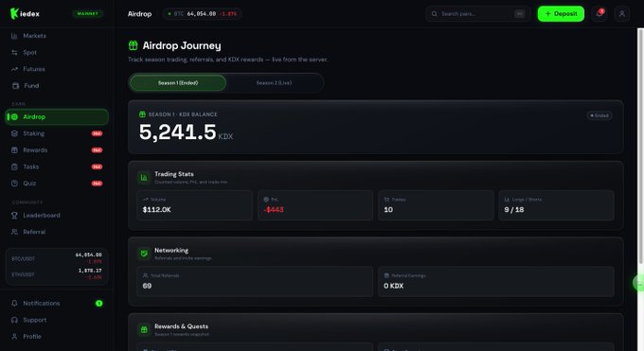Click the Kiedex logo

[25, 13]
